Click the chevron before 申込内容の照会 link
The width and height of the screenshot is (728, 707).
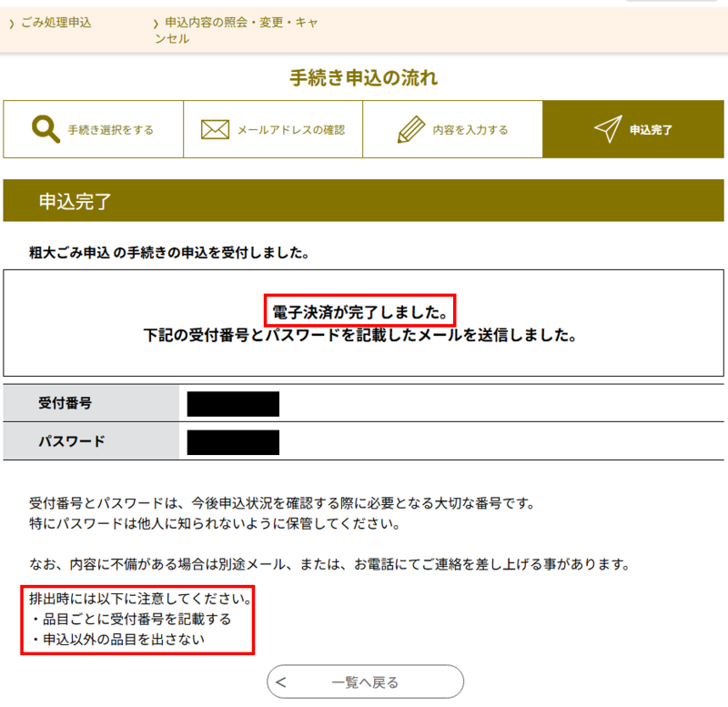coord(156,24)
